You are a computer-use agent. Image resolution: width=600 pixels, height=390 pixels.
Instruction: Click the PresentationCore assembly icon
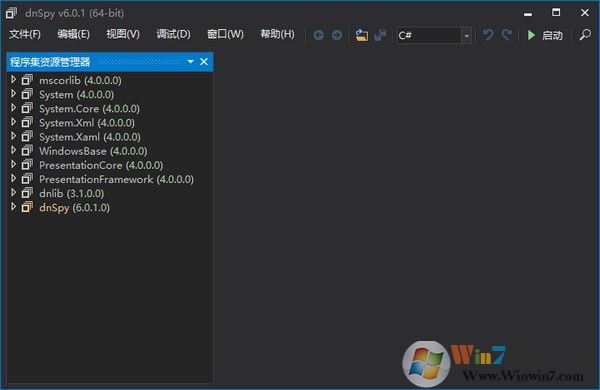27,165
